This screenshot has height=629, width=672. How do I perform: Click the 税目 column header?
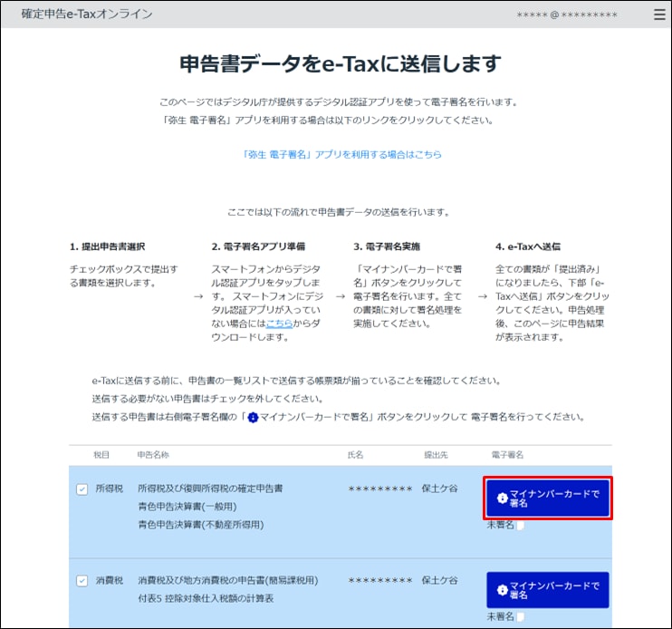click(101, 454)
